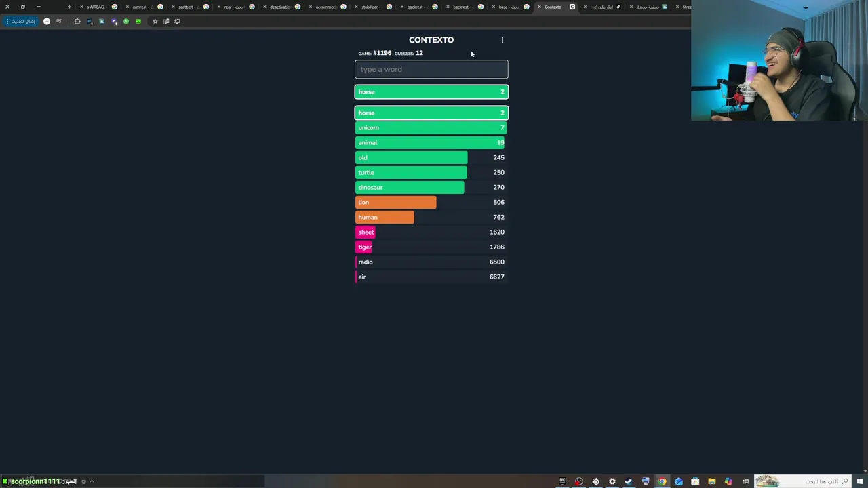Click the Windows search box in taskbar

(803, 481)
